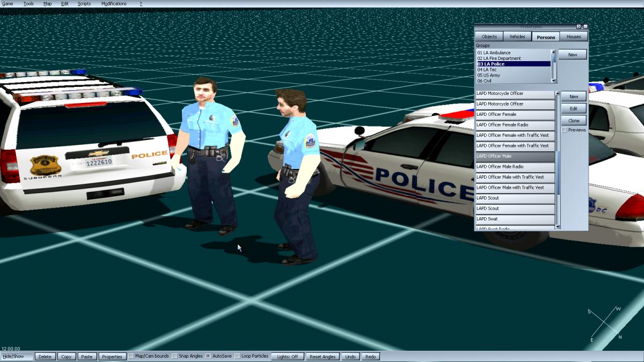
Task: Click the Paste button
Action: tap(86, 357)
